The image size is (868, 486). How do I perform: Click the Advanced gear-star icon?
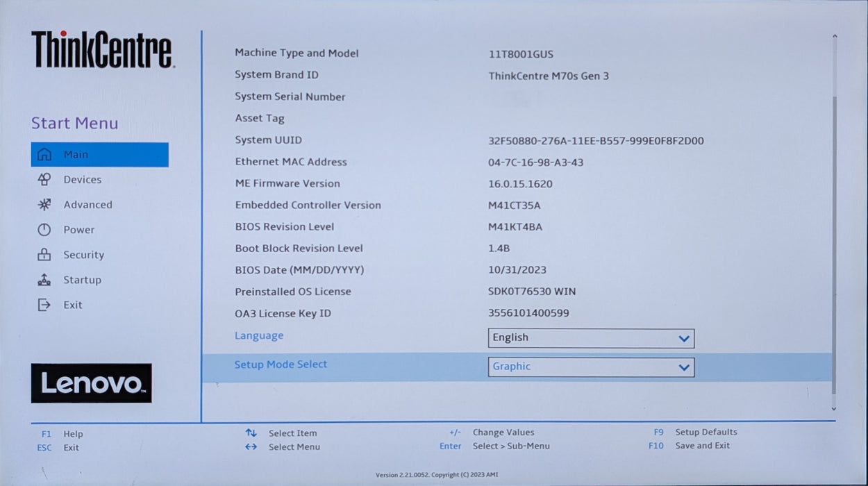click(x=44, y=204)
